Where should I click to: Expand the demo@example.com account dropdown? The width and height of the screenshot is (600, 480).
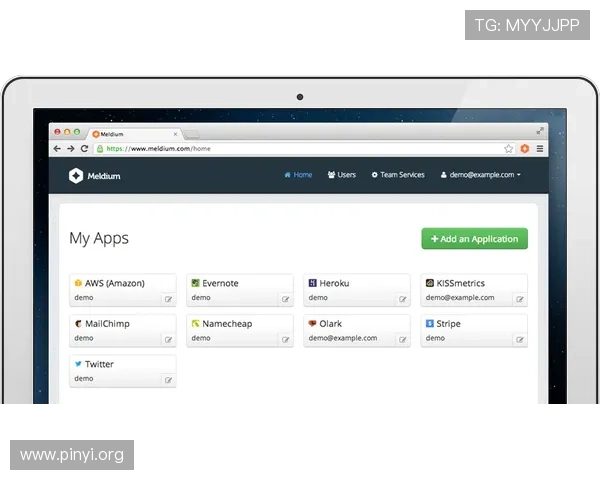coord(481,175)
